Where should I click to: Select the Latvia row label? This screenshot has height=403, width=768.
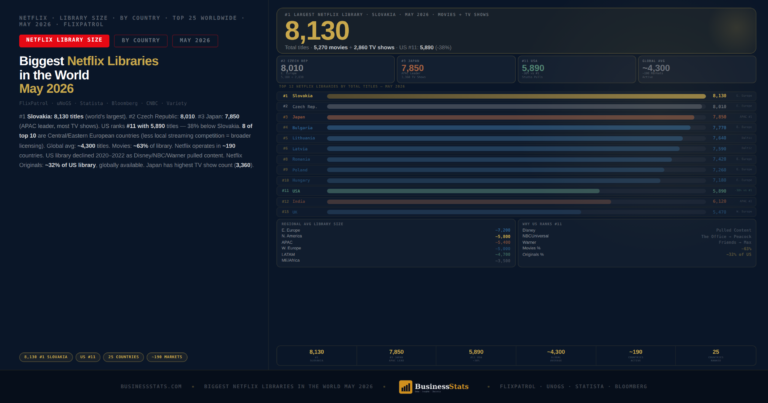(x=300, y=149)
